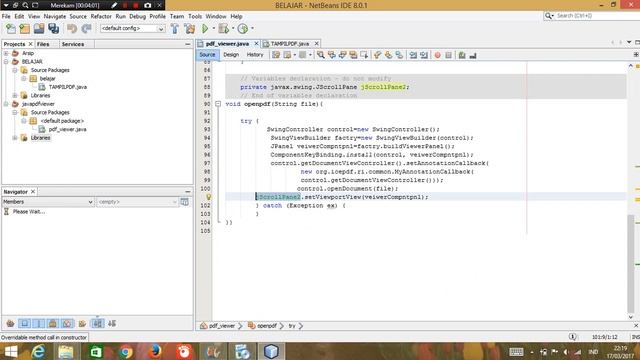Click the Stop Macro Recording icon

click(449, 55)
